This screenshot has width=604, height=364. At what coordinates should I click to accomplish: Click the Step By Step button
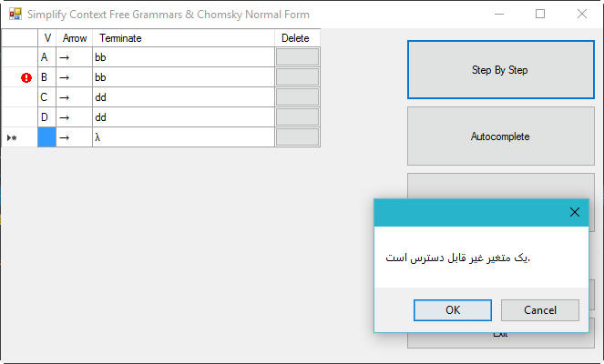(501, 70)
